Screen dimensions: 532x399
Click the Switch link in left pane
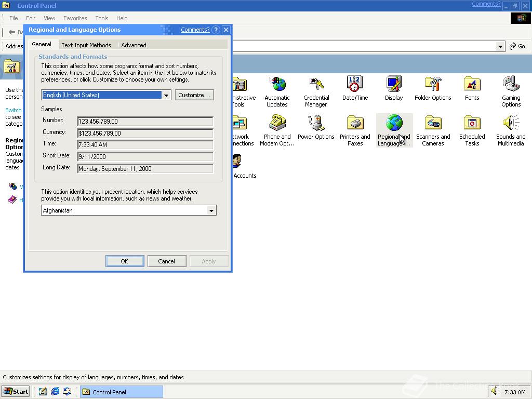pos(13,110)
